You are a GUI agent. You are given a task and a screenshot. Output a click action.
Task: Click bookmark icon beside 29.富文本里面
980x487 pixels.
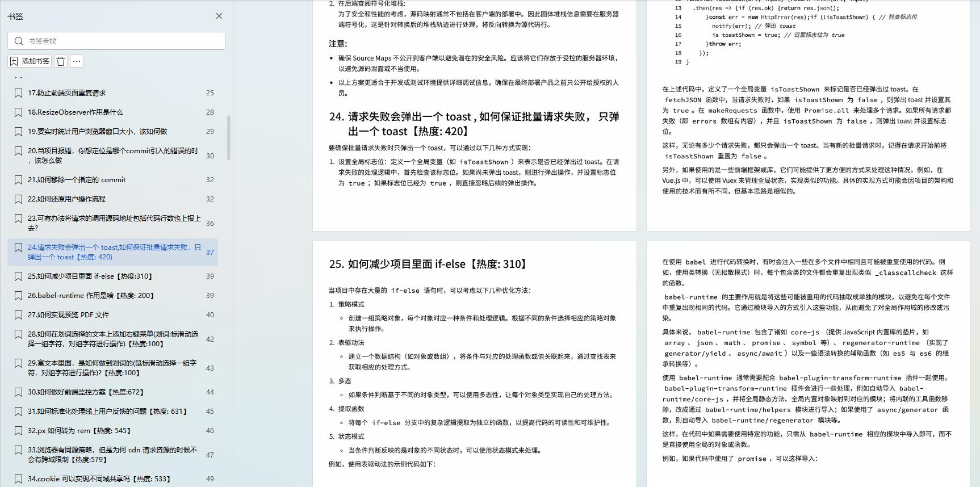(18, 363)
